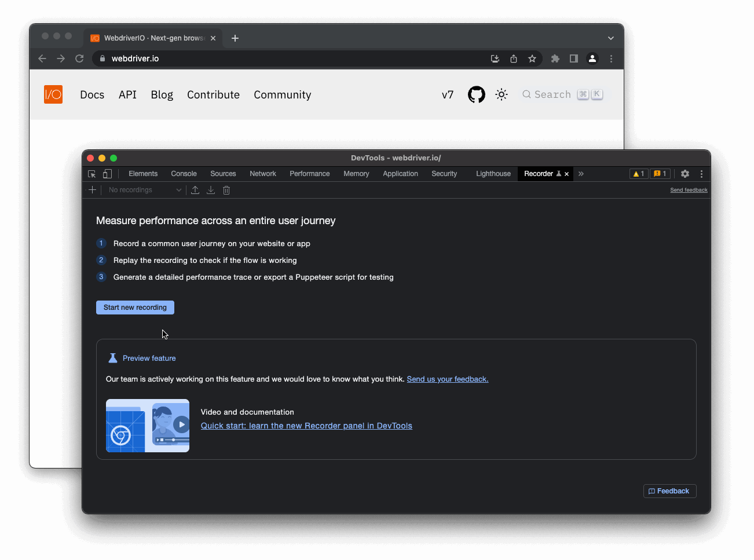Toggle the light/dark mode sun icon
754x560 pixels.
click(502, 94)
